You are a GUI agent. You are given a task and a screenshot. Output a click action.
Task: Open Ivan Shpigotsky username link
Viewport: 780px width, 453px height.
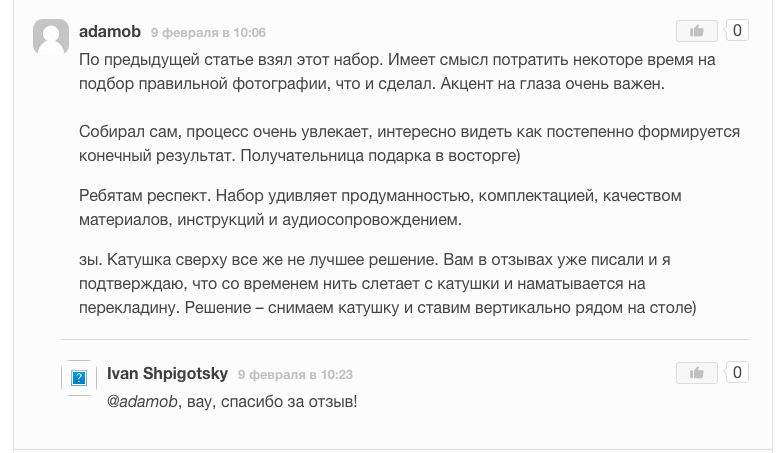click(x=167, y=374)
